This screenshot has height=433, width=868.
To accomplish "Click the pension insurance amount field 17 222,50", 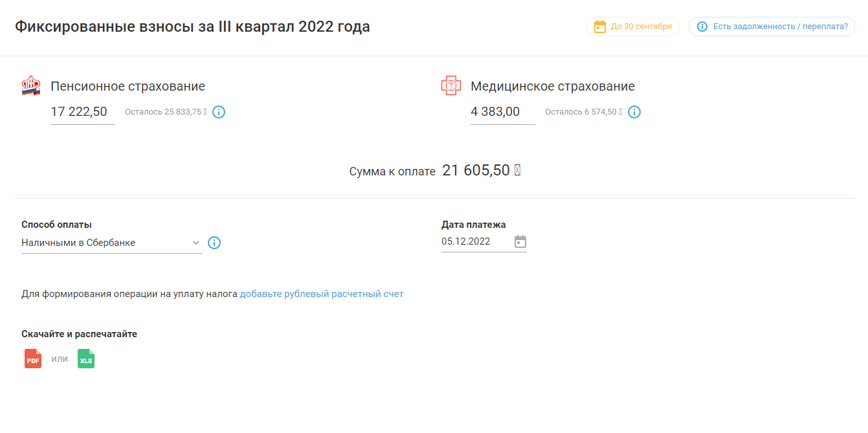I will (80, 112).
